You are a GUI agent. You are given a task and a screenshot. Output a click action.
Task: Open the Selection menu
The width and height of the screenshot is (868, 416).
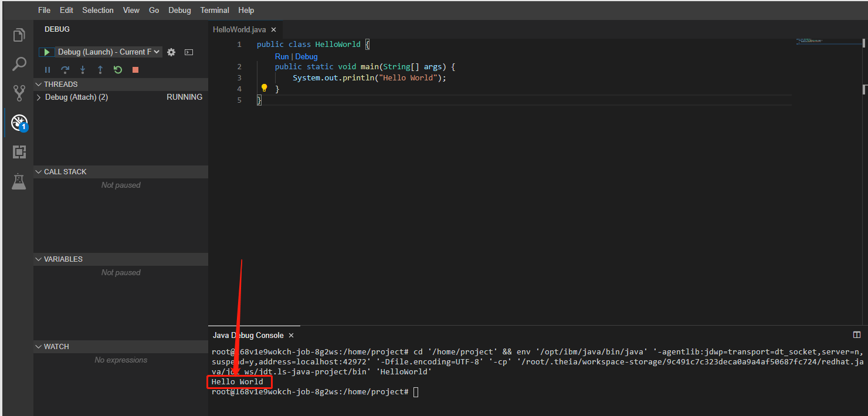tap(98, 10)
